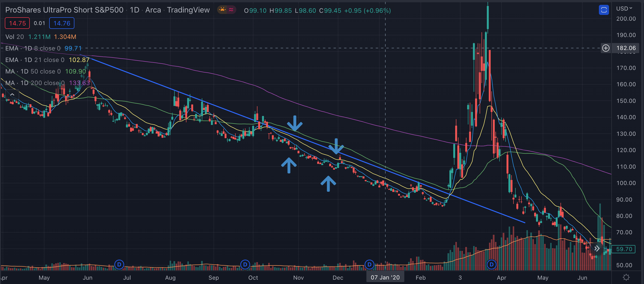Click the dividend D marker near Oct
Image resolution: width=644 pixels, height=284 pixels.
245,265
